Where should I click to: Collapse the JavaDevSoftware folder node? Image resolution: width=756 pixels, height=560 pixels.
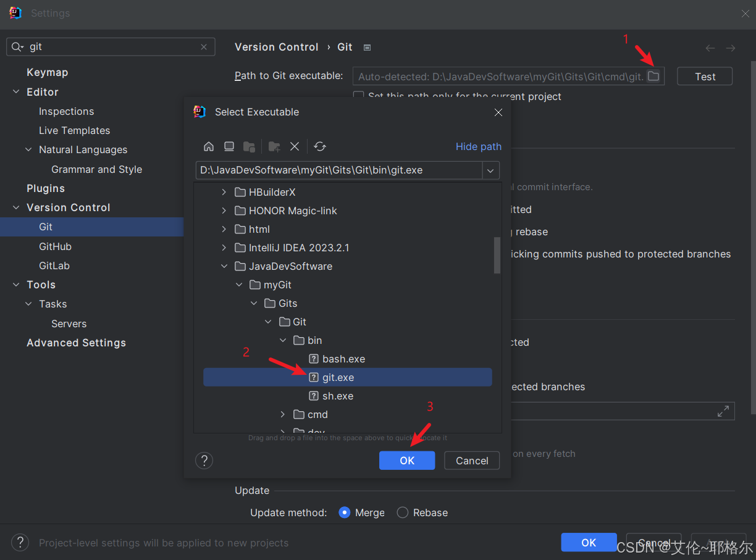(224, 266)
